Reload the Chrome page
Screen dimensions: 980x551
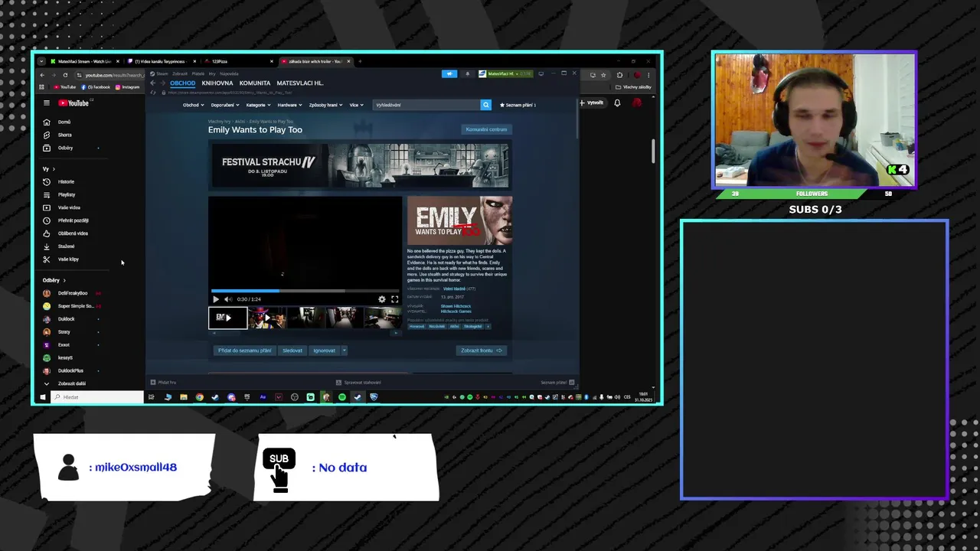coord(65,75)
